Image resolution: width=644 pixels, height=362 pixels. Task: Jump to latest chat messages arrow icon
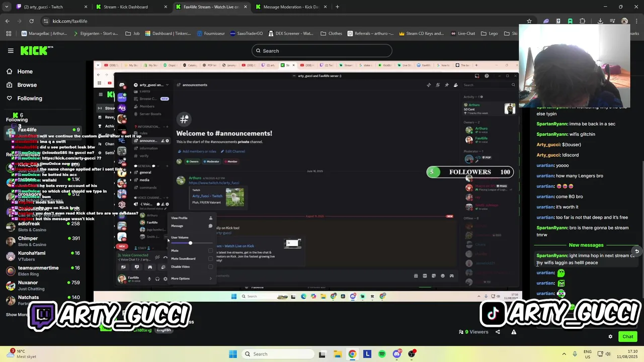(637, 251)
